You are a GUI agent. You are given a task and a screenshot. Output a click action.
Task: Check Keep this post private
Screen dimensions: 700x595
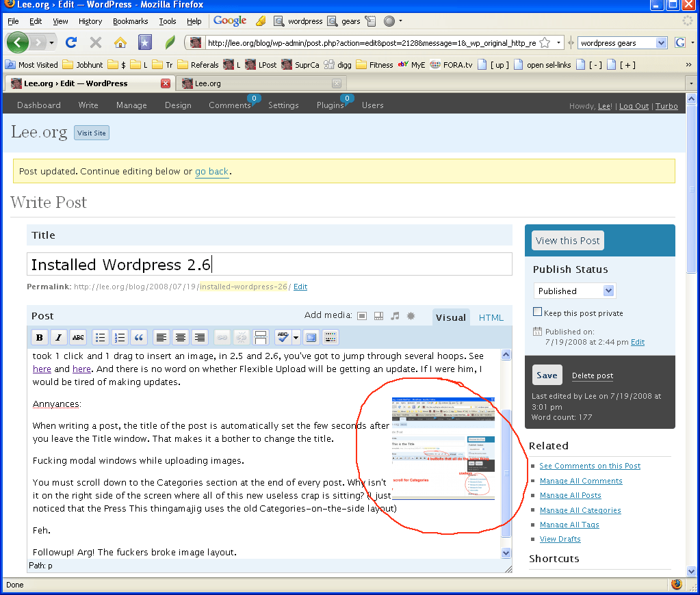[538, 312]
